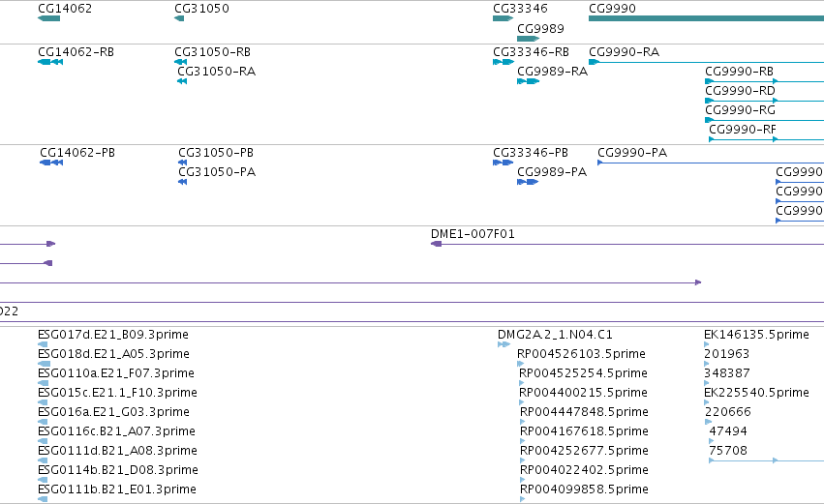
Task: Click transcript label CG31050-RB
Action: click(212, 52)
